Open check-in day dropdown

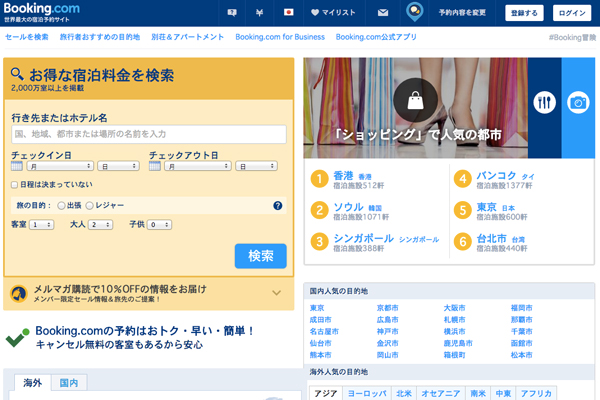pyautogui.click(x=118, y=166)
